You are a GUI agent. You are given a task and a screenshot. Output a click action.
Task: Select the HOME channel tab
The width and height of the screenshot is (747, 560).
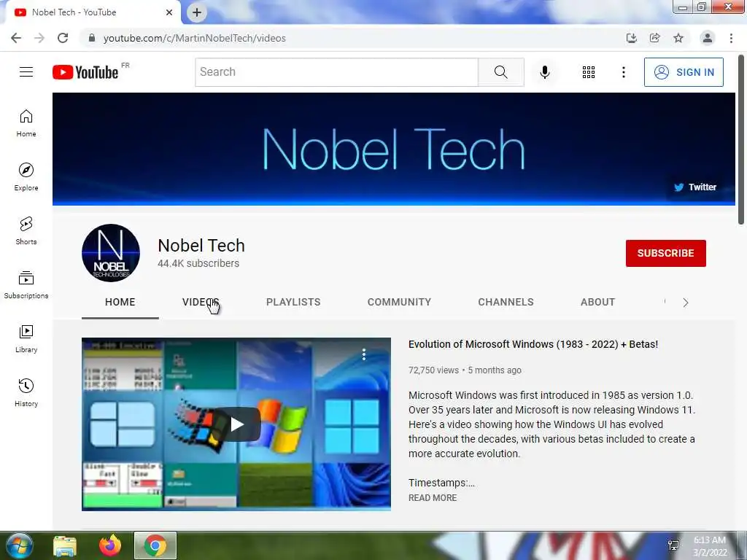120,302
